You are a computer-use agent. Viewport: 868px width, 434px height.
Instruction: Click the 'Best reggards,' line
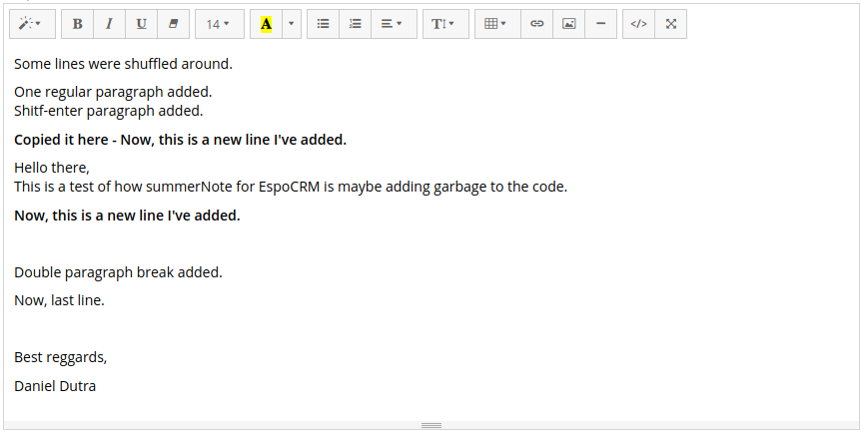(x=60, y=358)
